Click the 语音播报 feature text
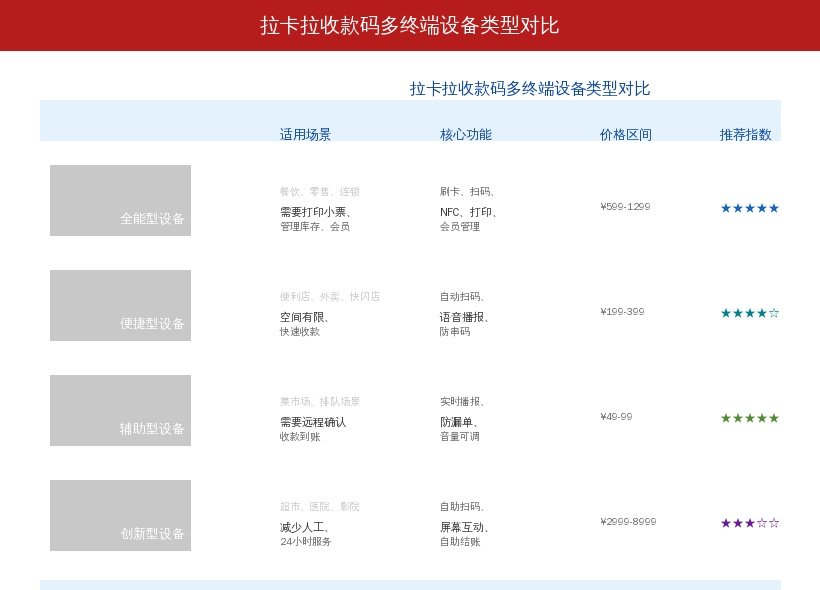Screen dimensions: 820x590 click(464, 317)
